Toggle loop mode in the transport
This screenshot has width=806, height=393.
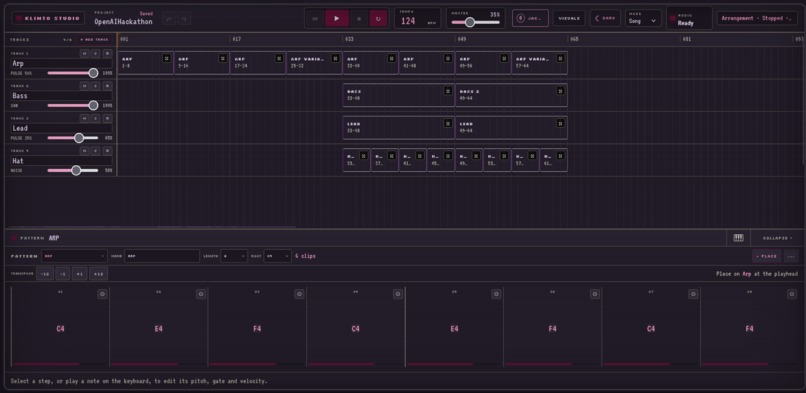[378, 18]
